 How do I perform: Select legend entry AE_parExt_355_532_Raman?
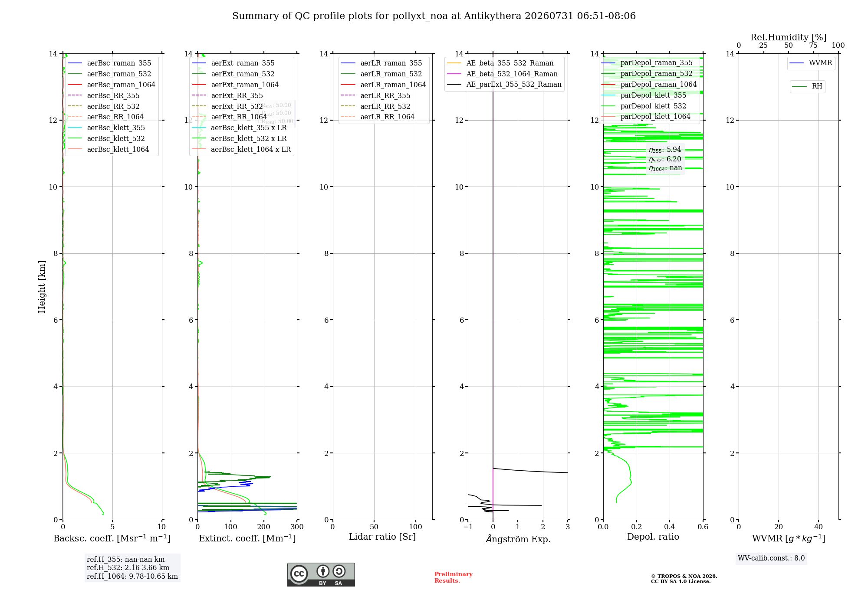[x=504, y=84]
